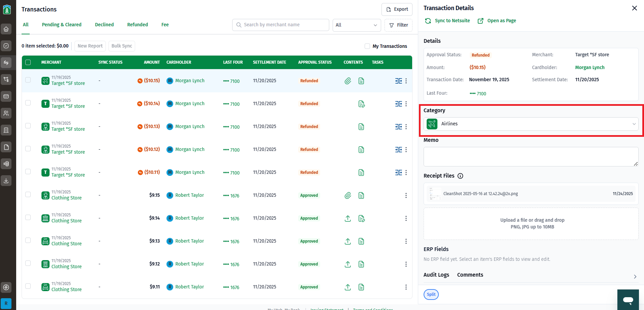This screenshot has width=644, height=310.
Task: Switch to the Refunded tab
Action: point(137,25)
